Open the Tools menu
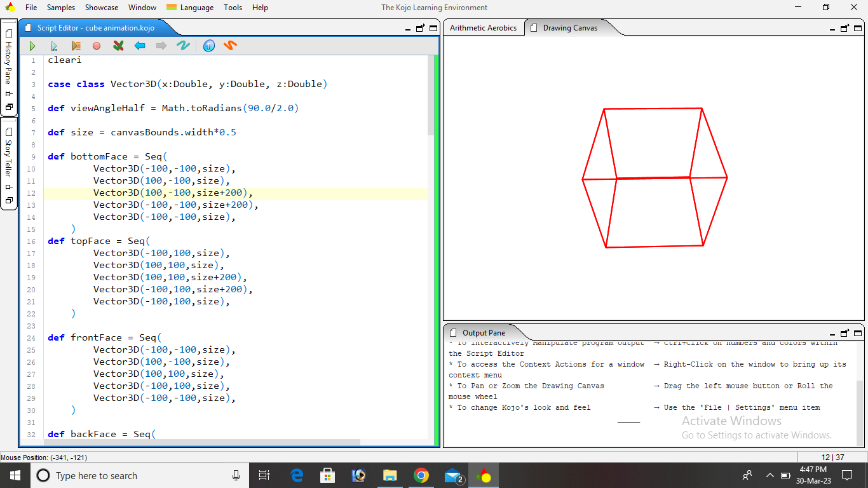 (233, 8)
